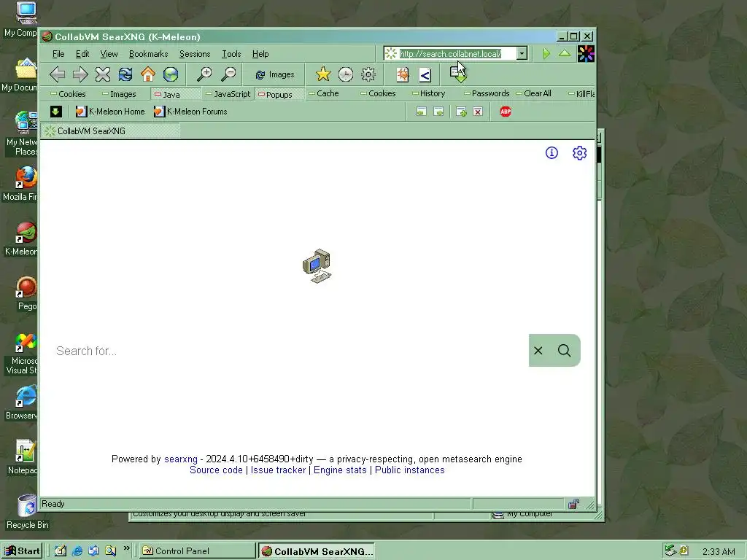Viewport: 747px width, 560px height.
Task: Click the padlock security icon in the status bar
Action: 574,504
